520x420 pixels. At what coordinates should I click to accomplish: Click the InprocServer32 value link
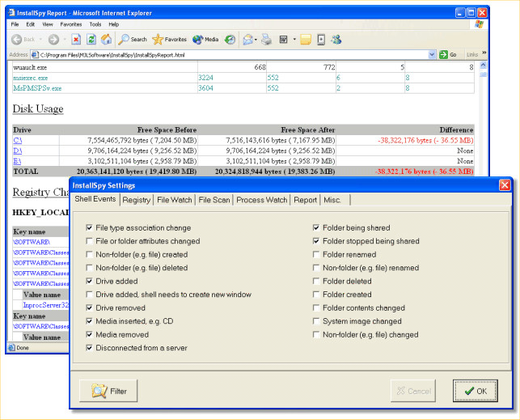coord(46,305)
